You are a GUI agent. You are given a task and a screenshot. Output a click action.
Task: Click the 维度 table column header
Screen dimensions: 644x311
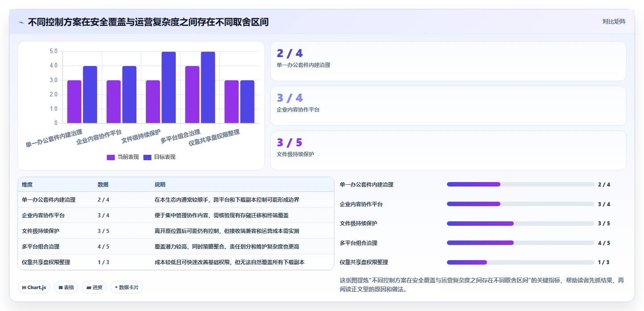click(27, 185)
